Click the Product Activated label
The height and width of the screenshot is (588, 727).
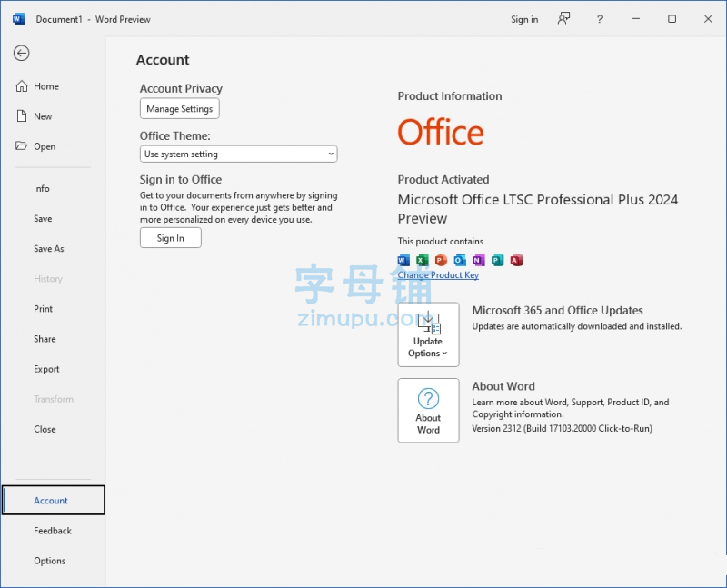point(443,179)
